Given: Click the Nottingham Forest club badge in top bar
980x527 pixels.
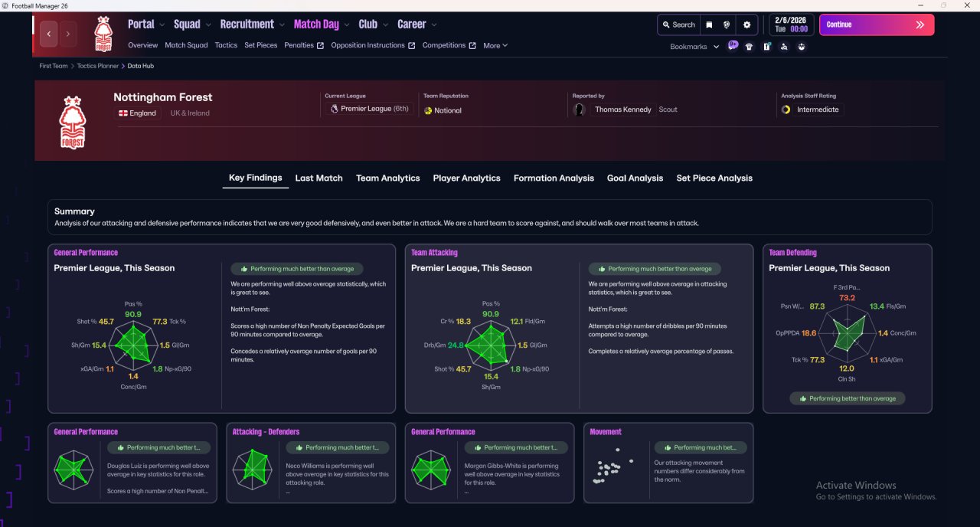Looking at the screenshot, I should coord(103,34).
